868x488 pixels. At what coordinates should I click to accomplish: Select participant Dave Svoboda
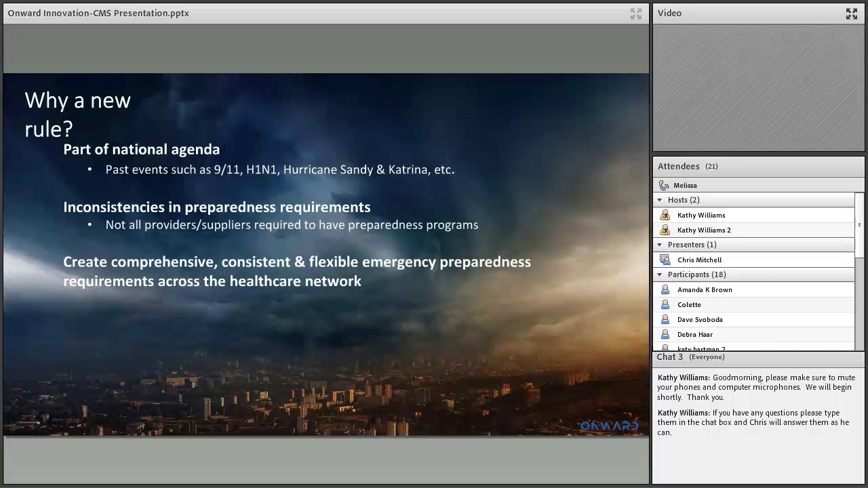pyautogui.click(x=754, y=320)
